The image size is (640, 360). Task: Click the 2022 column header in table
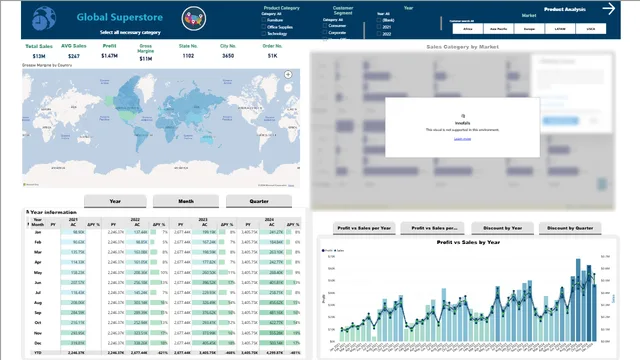[x=135, y=219]
